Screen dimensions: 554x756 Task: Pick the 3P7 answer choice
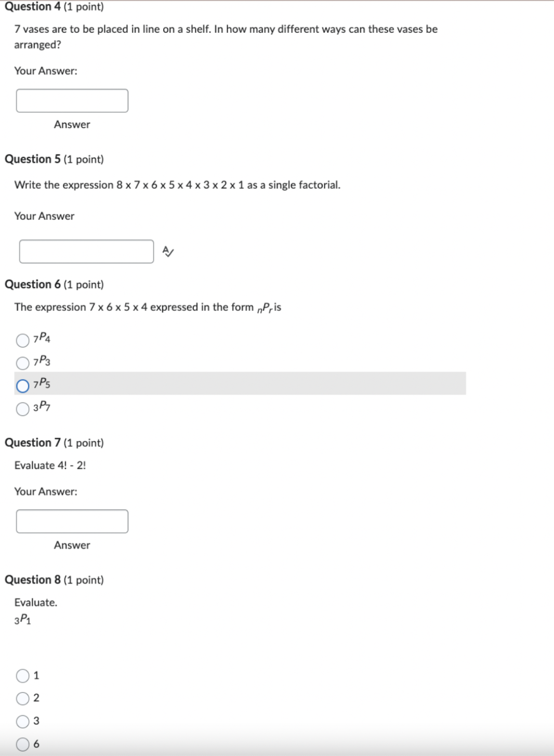coord(23,409)
